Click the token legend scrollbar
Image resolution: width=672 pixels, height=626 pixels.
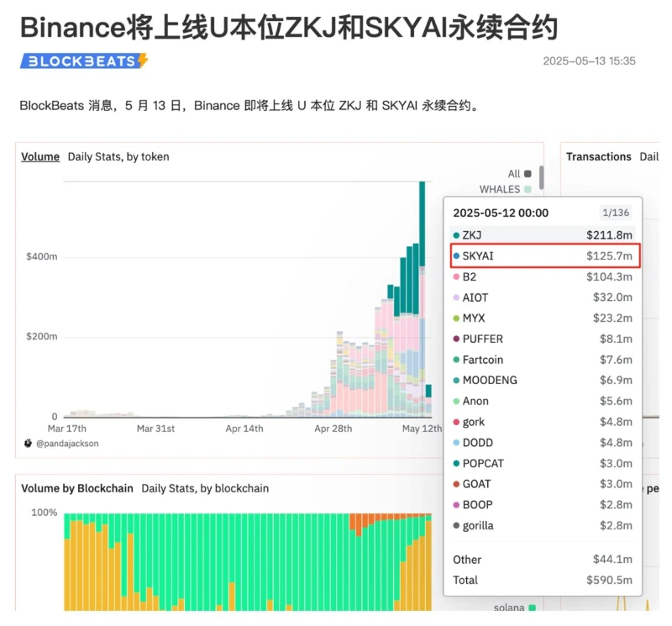[542, 177]
